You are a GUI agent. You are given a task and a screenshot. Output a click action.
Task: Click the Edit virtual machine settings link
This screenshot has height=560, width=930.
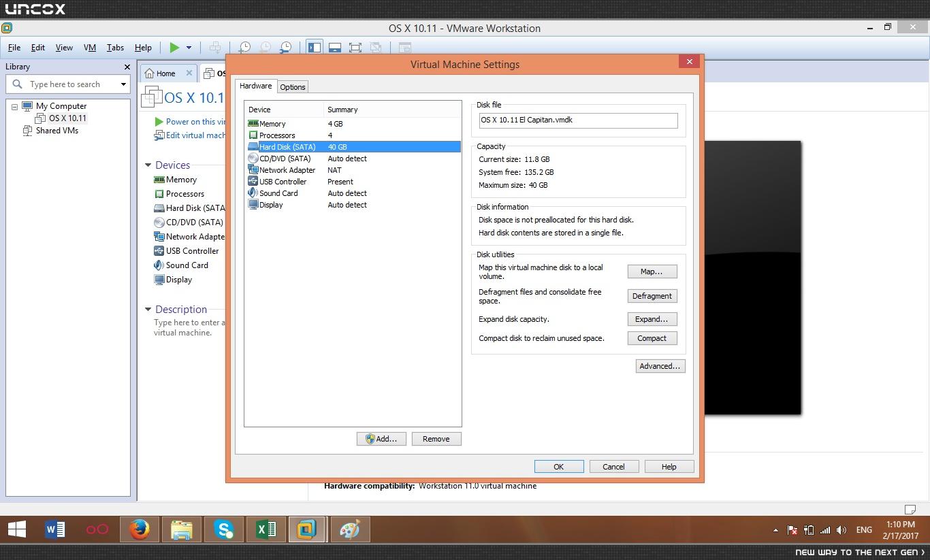click(195, 135)
